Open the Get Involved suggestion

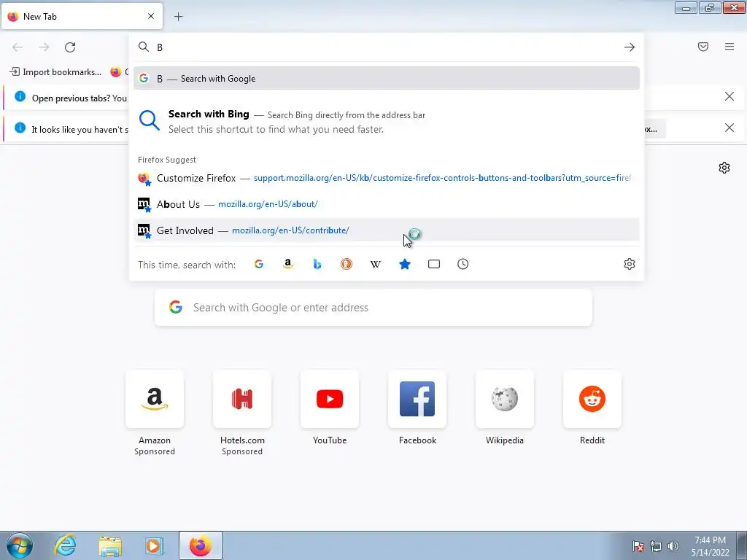[x=387, y=230]
